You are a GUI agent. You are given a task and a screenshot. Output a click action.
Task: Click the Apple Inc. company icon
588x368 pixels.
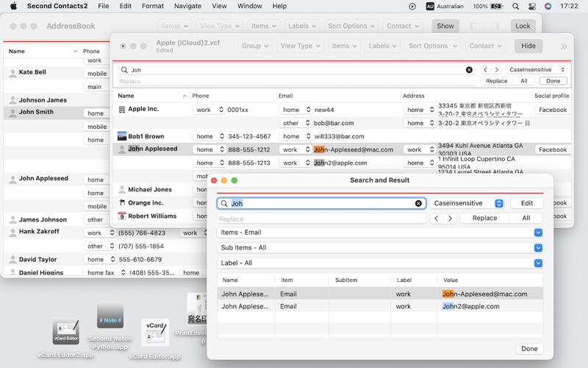(121, 109)
